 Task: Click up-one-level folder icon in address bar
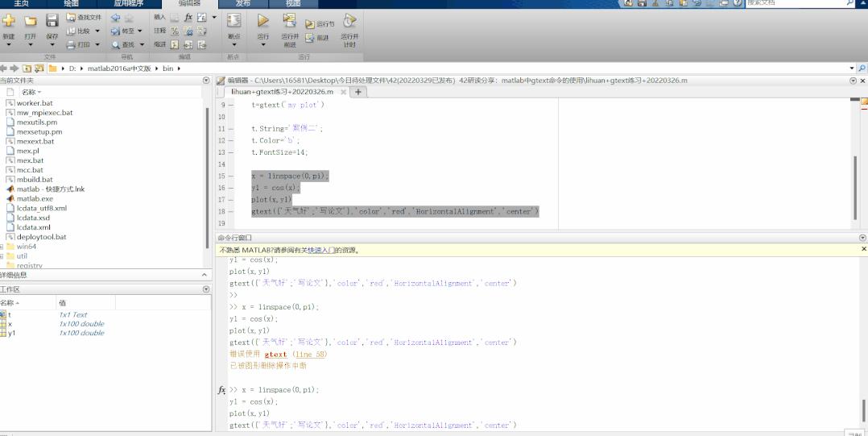click(27, 69)
